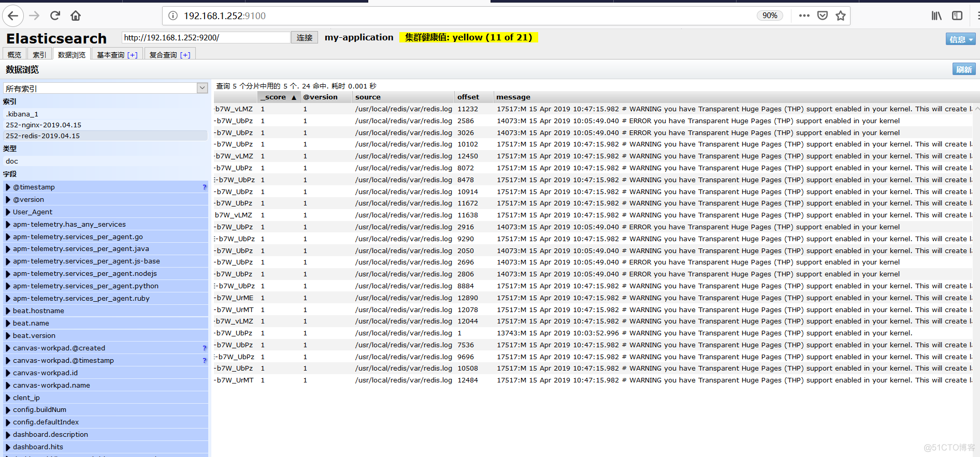Show site information icon in address bar
This screenshot has width=980, height=457.
pyautogui.click(x=174, y=16)
